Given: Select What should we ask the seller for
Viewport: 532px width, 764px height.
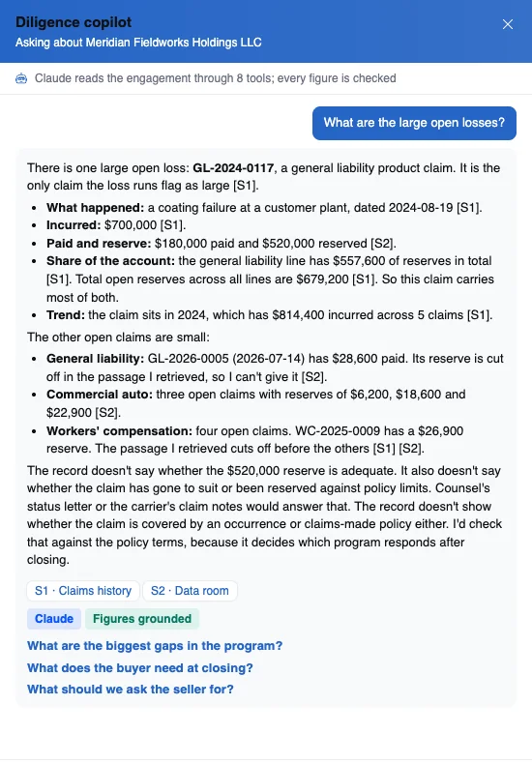Looking at the screenshot, I should tap(131, 689).
